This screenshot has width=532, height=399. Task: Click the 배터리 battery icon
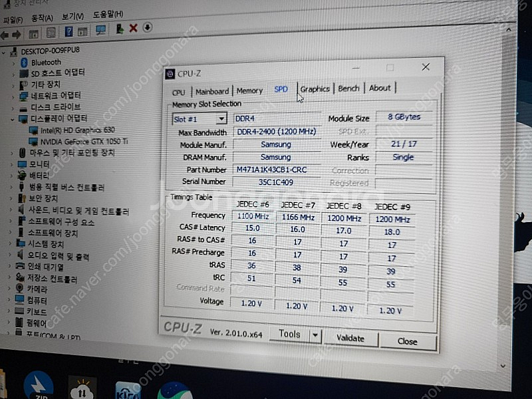(x=22, y=176)
